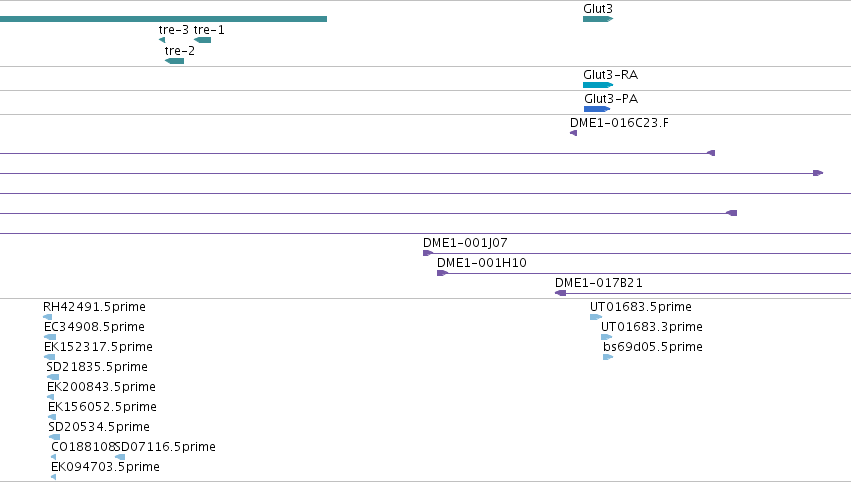The image size is (851, 482).
Task: Select the Glut3 gene arrow glyph
Action: click(x=598, y=19)
